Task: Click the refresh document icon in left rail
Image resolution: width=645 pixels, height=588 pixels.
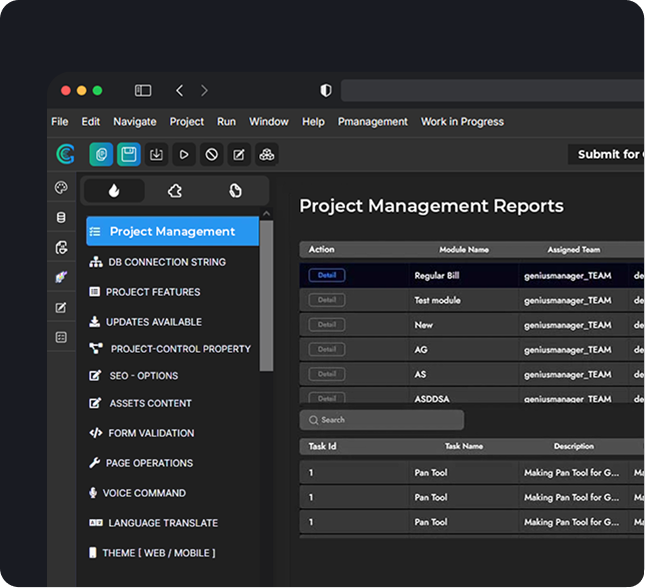Action: [61, 247]
